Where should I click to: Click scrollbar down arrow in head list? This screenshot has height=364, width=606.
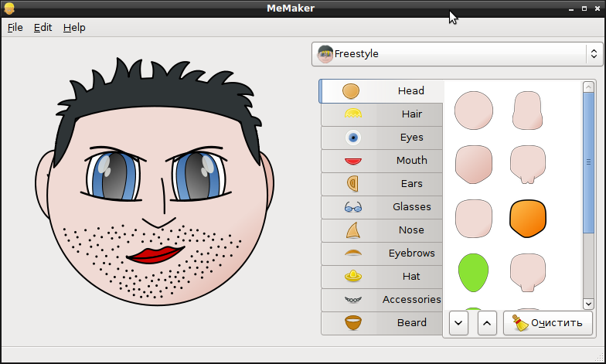point(589,304)
